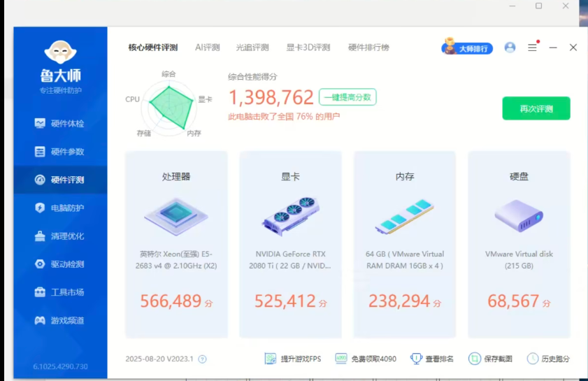Click 再次评测 green button
This screenshot has width=588, height=381.
(x=536, y=108)
